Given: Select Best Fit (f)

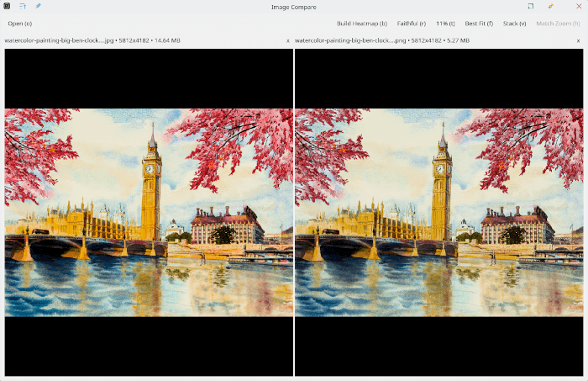Looking at the screenshot, I should pos(479,24).
